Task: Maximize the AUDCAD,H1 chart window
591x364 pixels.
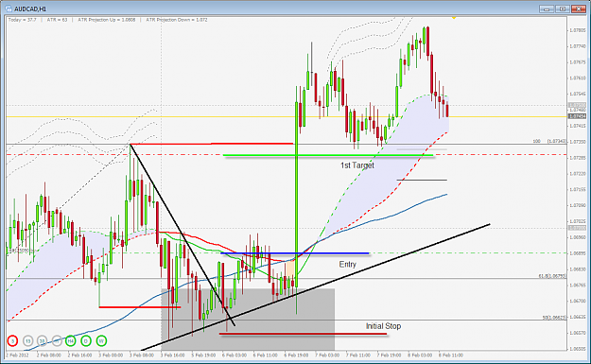Action: [563, 9]
